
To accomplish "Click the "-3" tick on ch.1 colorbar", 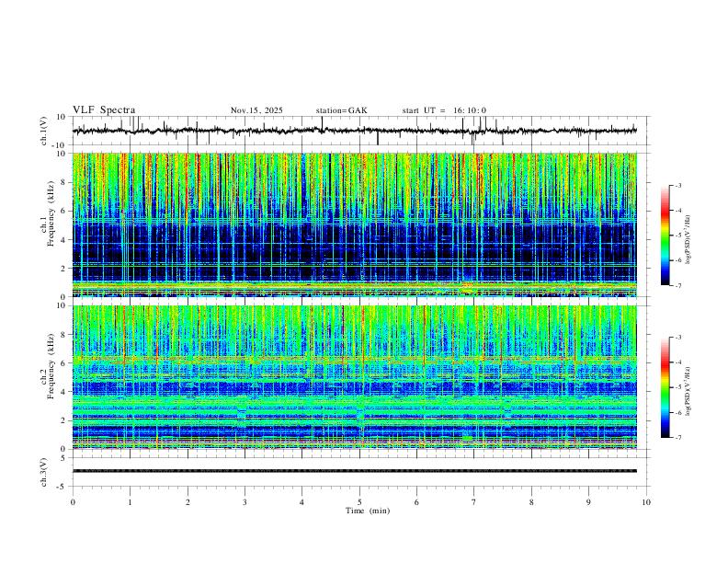I will (x=677, y=185).
